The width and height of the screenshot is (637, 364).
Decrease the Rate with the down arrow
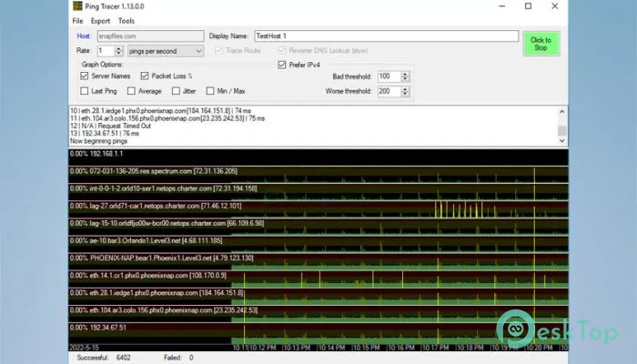[x=118, y=54]
